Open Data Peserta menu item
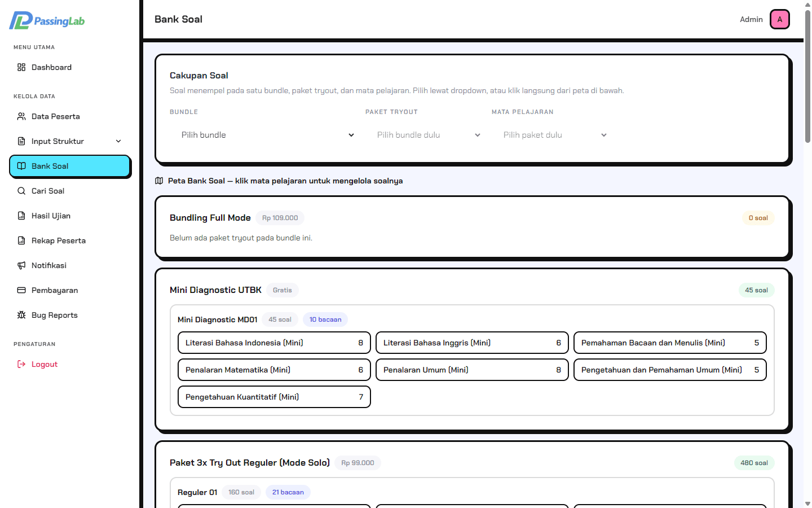 pos(70,116)
